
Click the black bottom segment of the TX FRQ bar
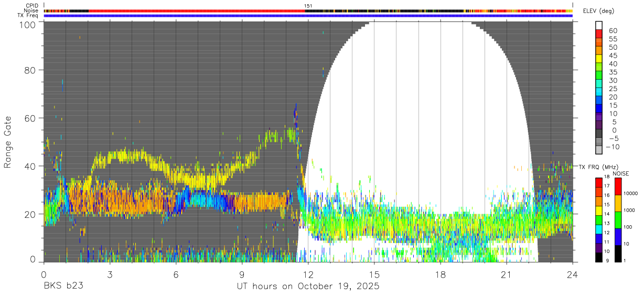[x=599, y=257]
